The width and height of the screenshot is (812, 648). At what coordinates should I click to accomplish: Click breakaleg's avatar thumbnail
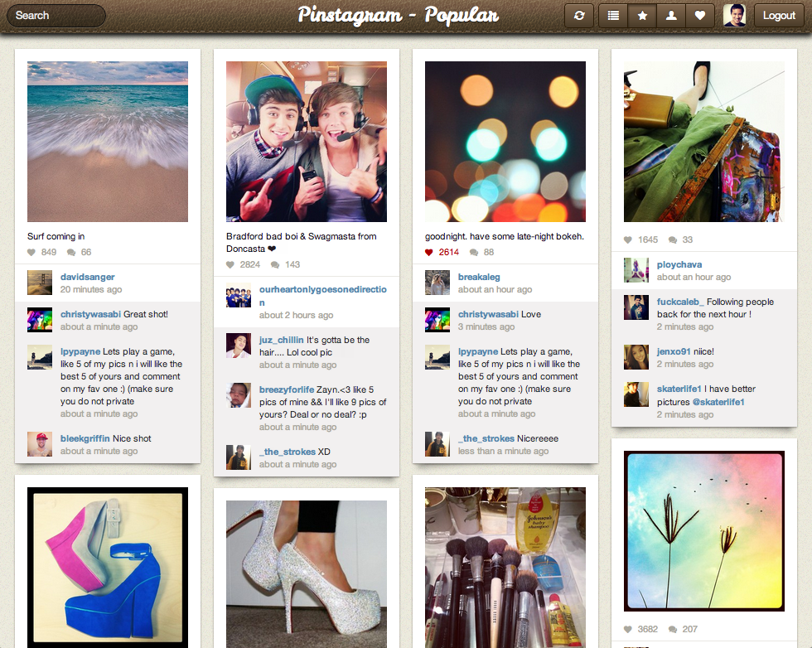tap(437, 283)
